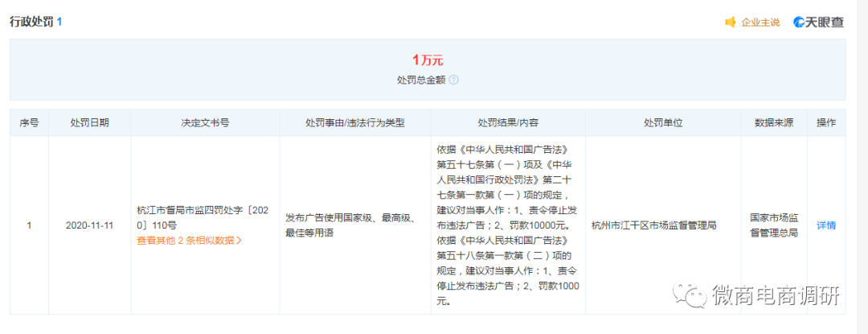The image size is (868, 334).
Task: Click the 1万元 penalty total amount
Action: coord(428,60)
